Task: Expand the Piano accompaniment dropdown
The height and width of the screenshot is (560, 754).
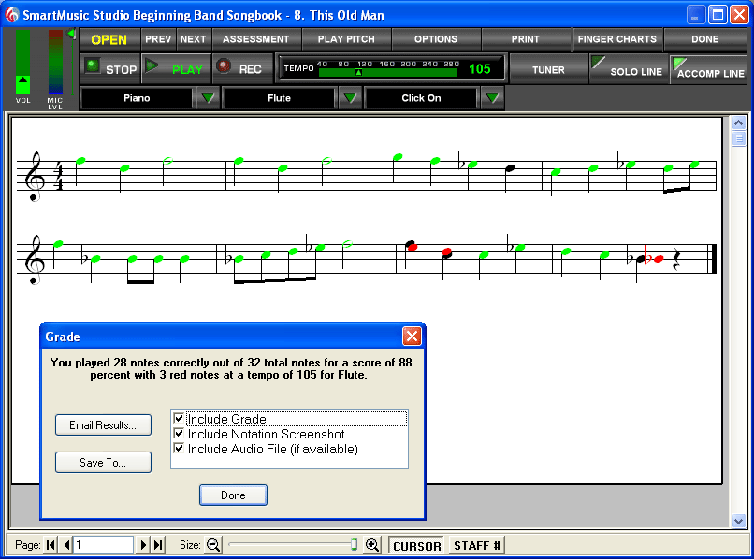Action: [208, 98]
